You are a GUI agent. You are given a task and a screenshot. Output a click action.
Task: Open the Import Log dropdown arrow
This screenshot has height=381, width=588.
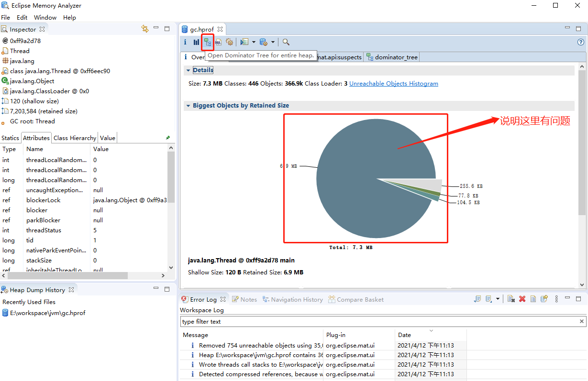(498, 299)
